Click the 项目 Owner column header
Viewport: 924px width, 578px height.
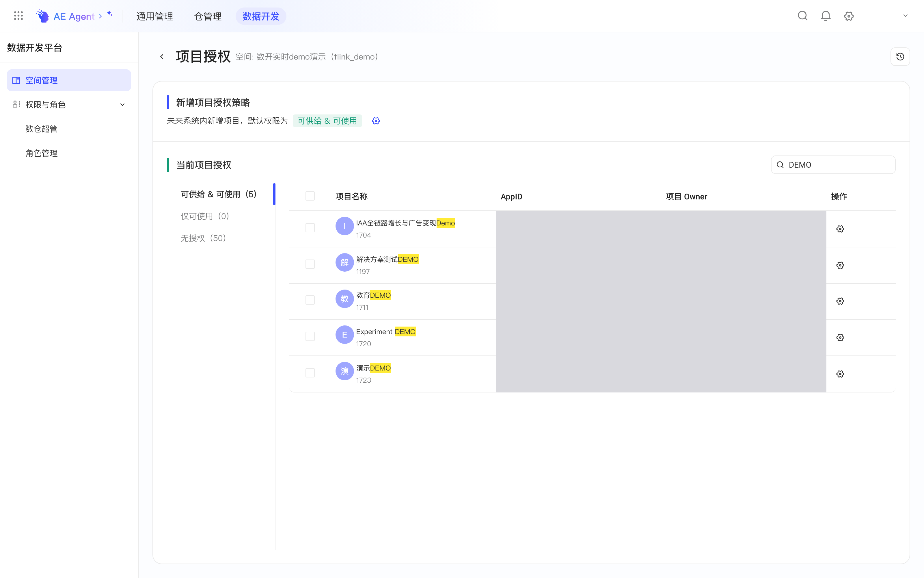pos(687,197)
